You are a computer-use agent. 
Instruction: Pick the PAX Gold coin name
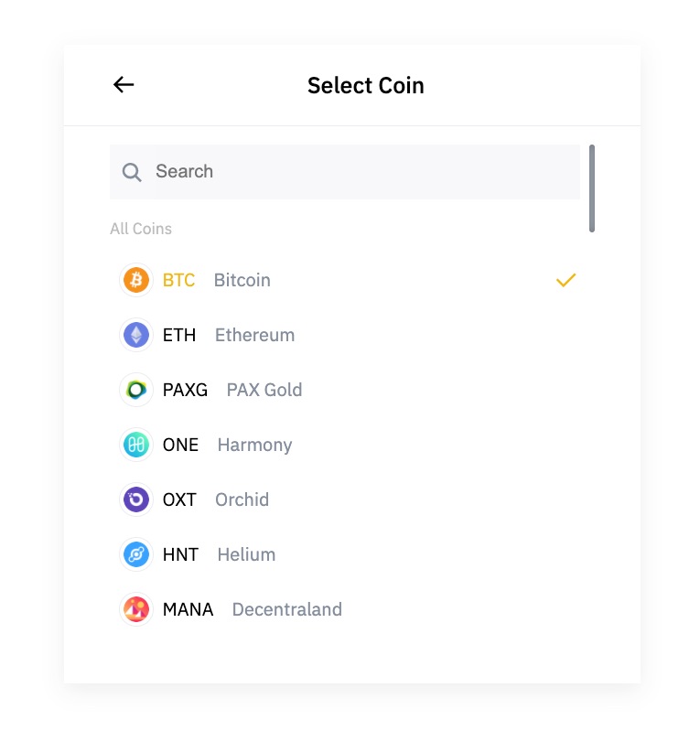[x=264, y=390]
